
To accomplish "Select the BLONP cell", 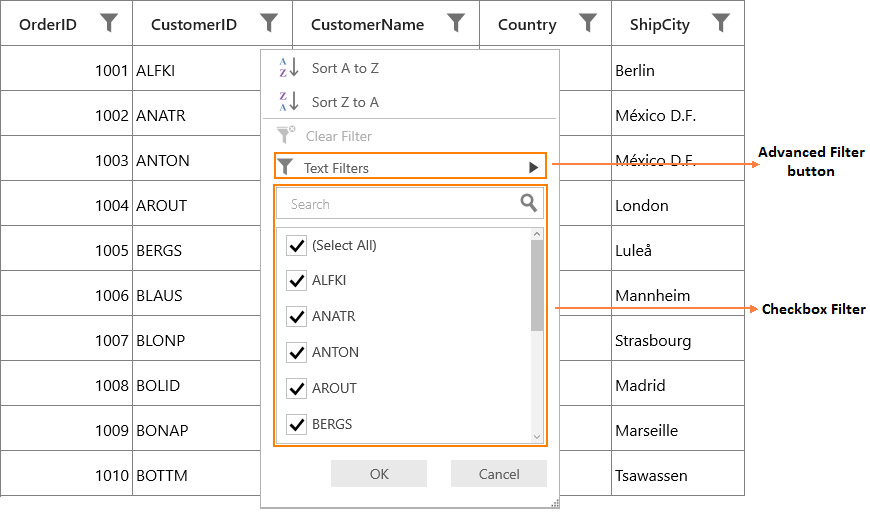I will click(x=197, y=338).
